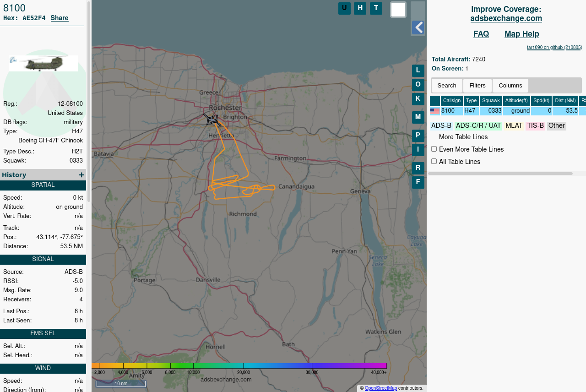Toggle the M map button

pos(418,117)
